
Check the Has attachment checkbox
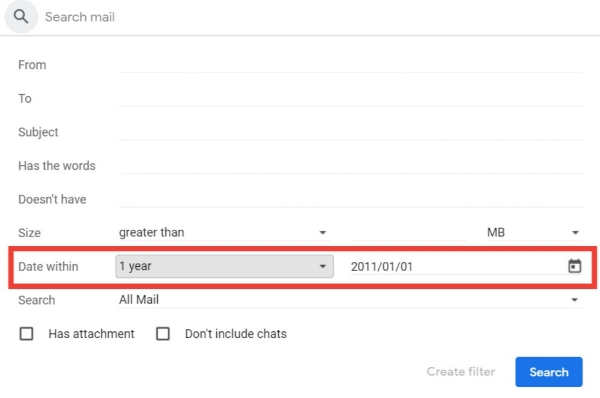tap(26, 334)
